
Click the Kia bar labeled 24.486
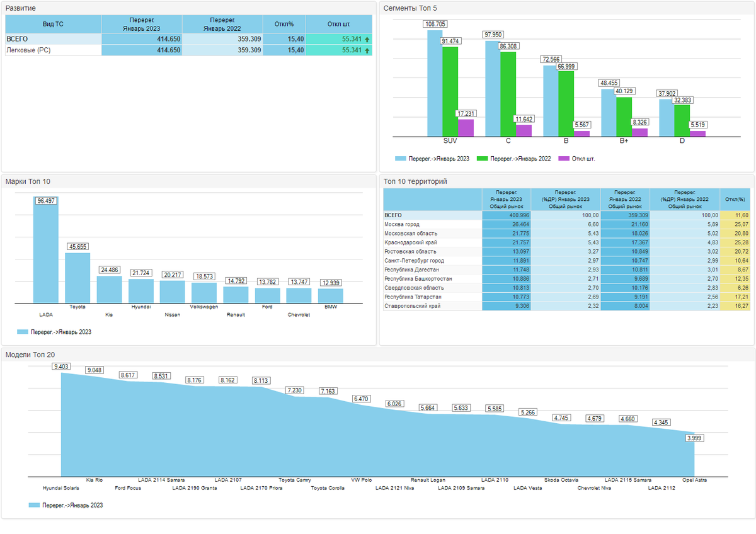tap(109, 290)
